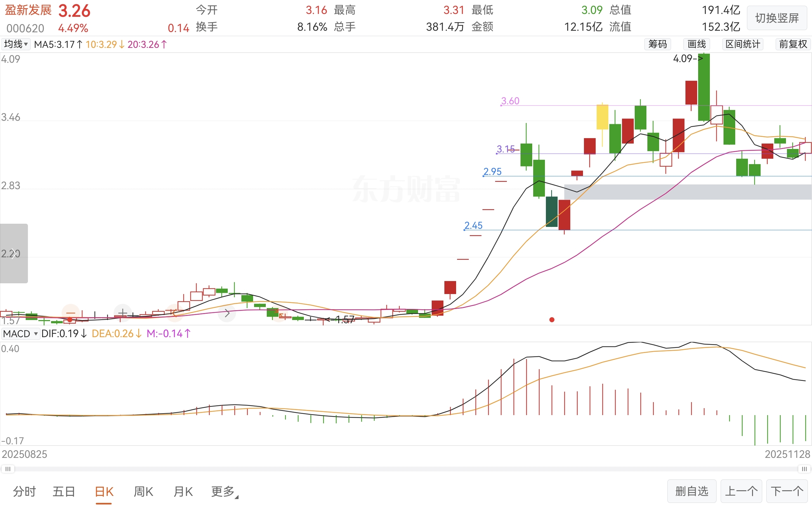Grab the right handle of date range bar

[x=804, y=469]
